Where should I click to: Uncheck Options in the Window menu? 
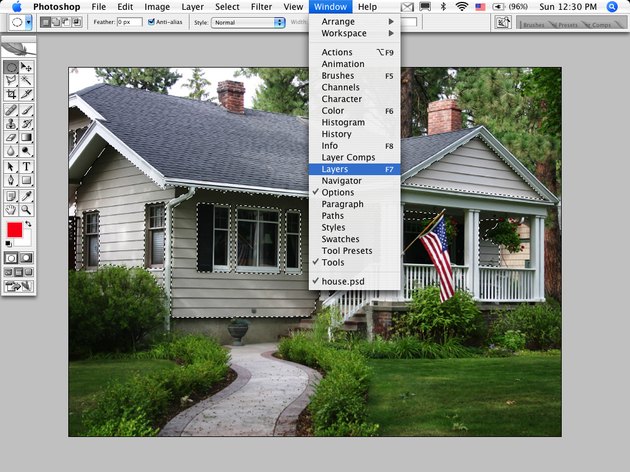point(355,192)
